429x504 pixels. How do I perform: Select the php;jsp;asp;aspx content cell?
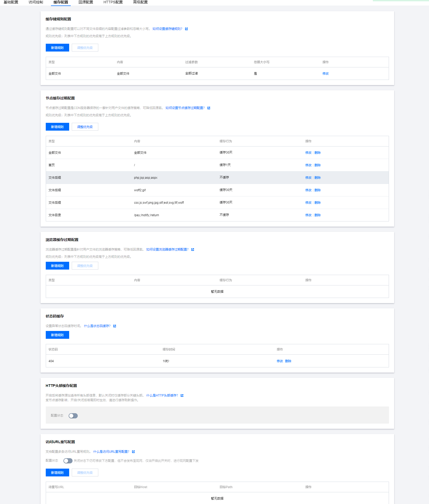click(146, 178)
